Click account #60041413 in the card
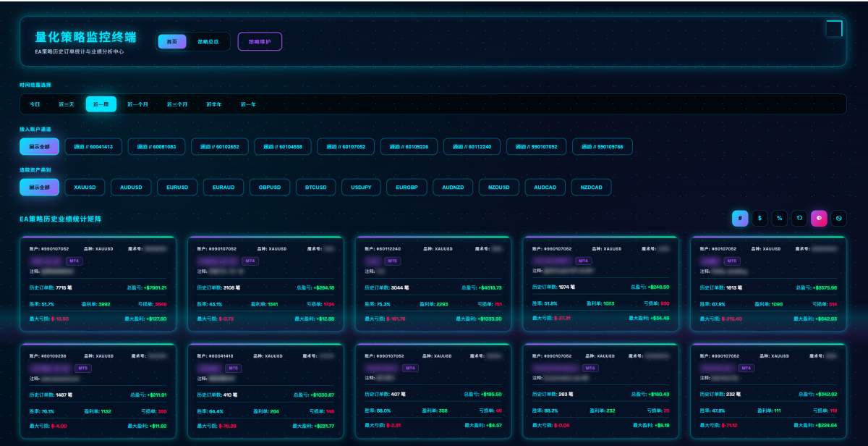This screenshot has height=446, width=868. 222,356
